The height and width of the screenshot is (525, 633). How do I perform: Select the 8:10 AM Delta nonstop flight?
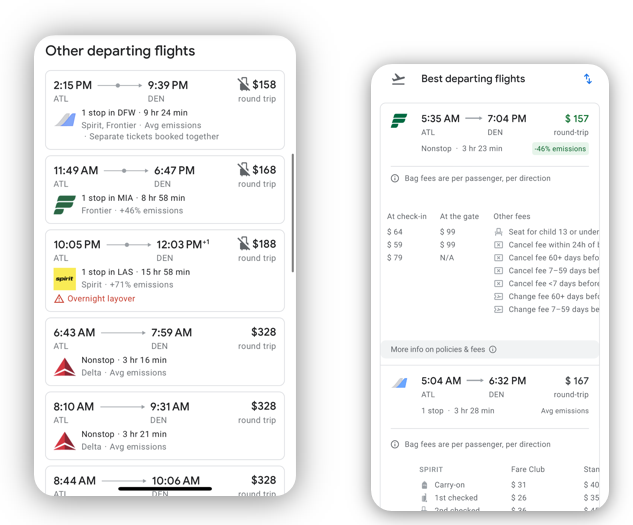point(165,426)
